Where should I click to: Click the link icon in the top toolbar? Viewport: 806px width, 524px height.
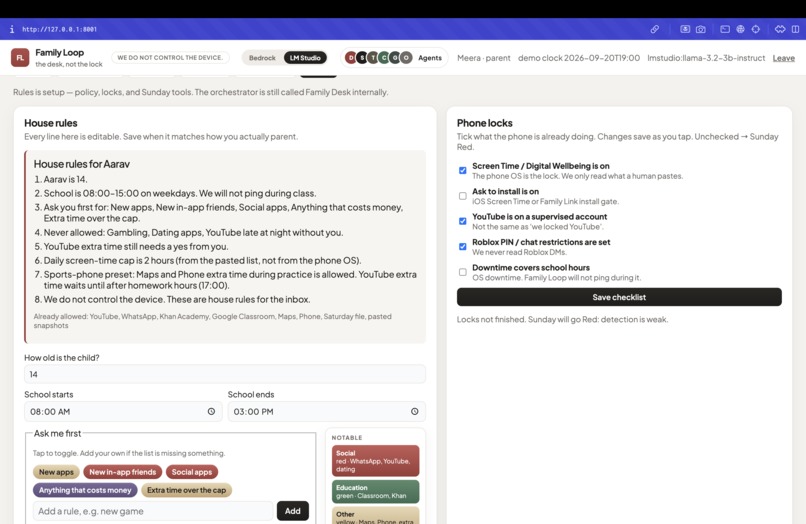(654, 29)
